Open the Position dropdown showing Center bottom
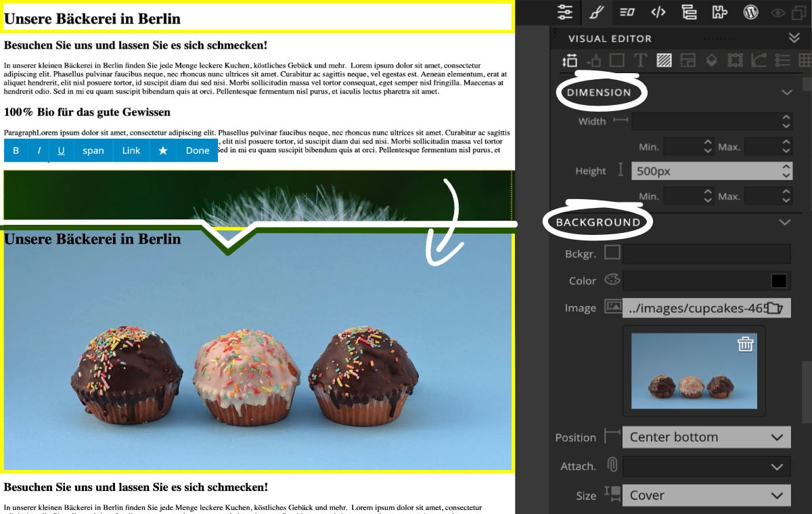812x514 pixels. [706, 437]
